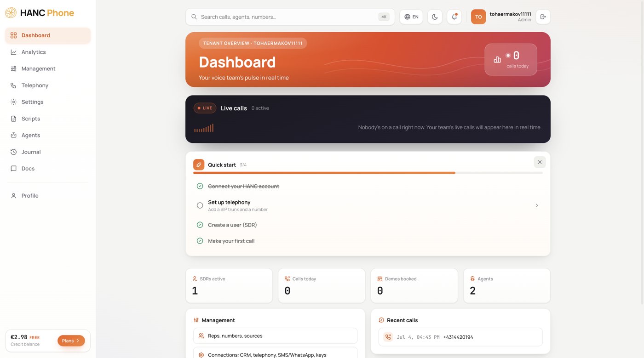Click the Demos booked calendar icon
The image size is (644, 358).
click(x=380, y=279)
